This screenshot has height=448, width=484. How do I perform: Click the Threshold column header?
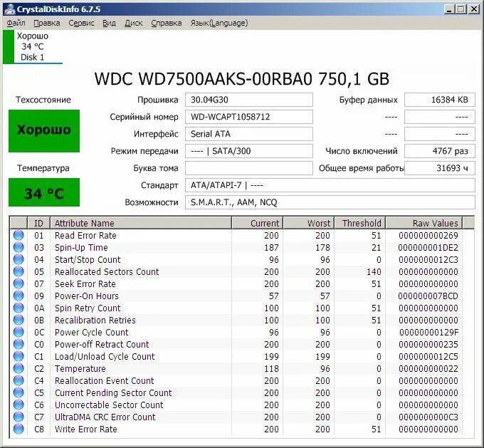pos(360,223)
